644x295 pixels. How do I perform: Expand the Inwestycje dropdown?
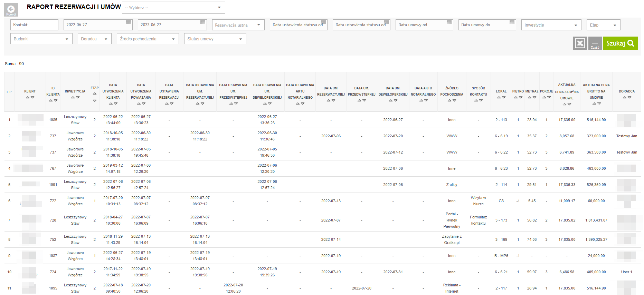point(551,25)
